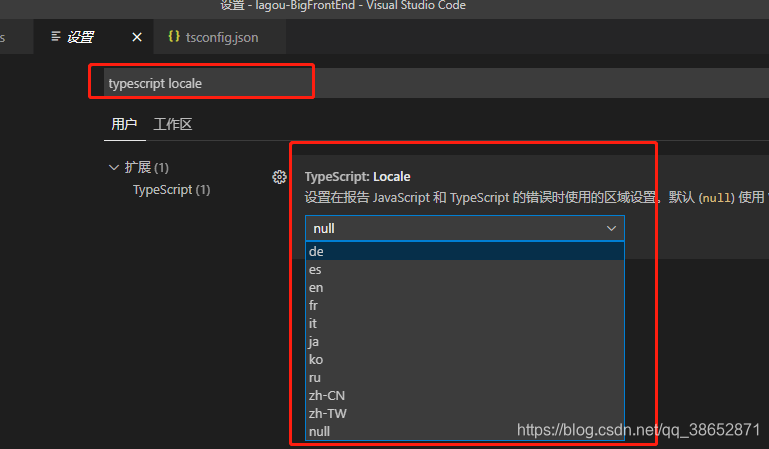Choose the zh-CN locale option

(x=464, y=396)
